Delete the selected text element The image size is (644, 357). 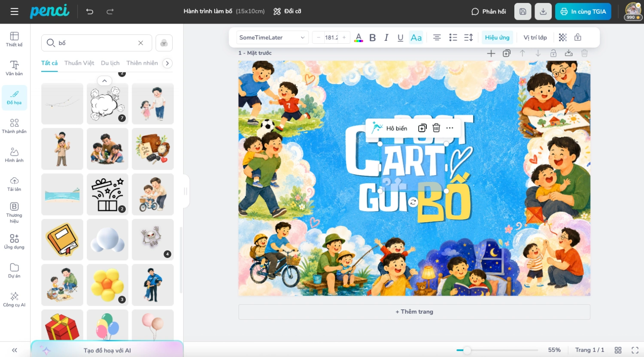pos(436,128)
